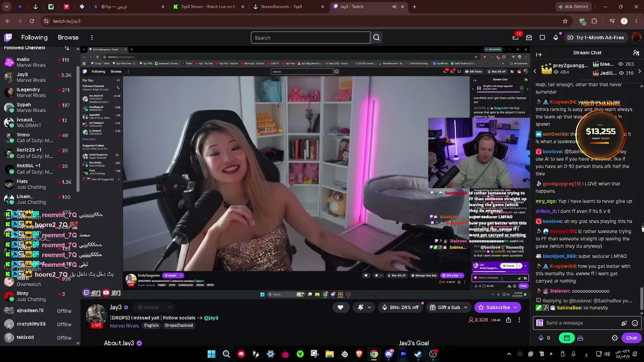The width and height of the screenshot is (644, 362).
Task: Click Try 1-Month Ad-Free button
Action: [x=595, y=37]
